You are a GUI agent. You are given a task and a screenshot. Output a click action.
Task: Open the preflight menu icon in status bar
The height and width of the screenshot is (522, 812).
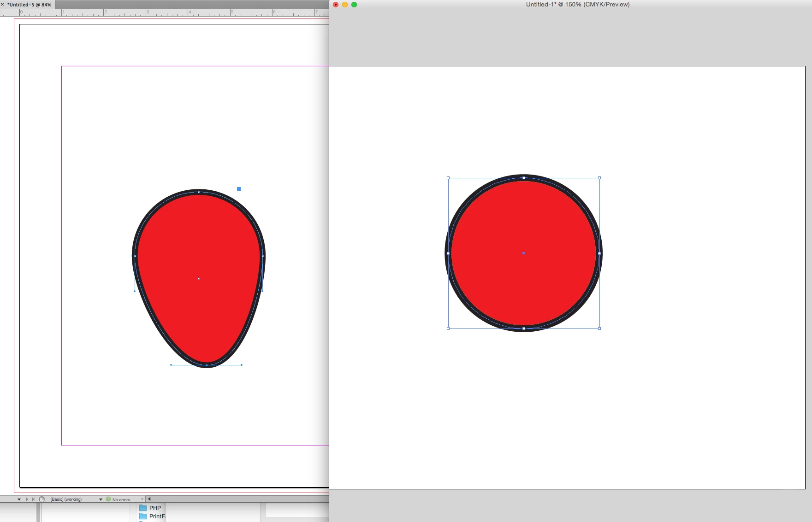pyautogui.click(x=42, y=499)
